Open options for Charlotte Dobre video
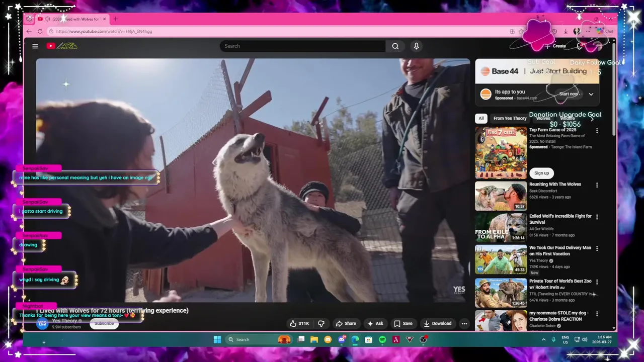 point(597,314)
